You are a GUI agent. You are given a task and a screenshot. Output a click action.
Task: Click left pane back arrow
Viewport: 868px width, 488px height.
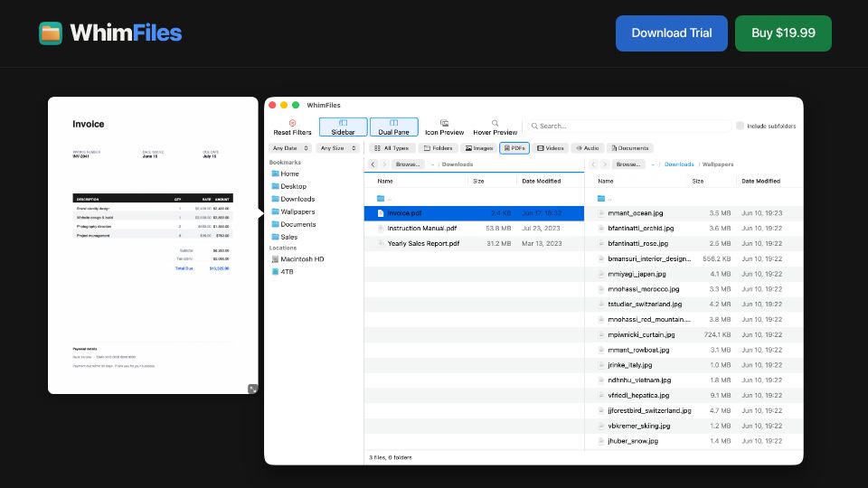click(373, 164)
